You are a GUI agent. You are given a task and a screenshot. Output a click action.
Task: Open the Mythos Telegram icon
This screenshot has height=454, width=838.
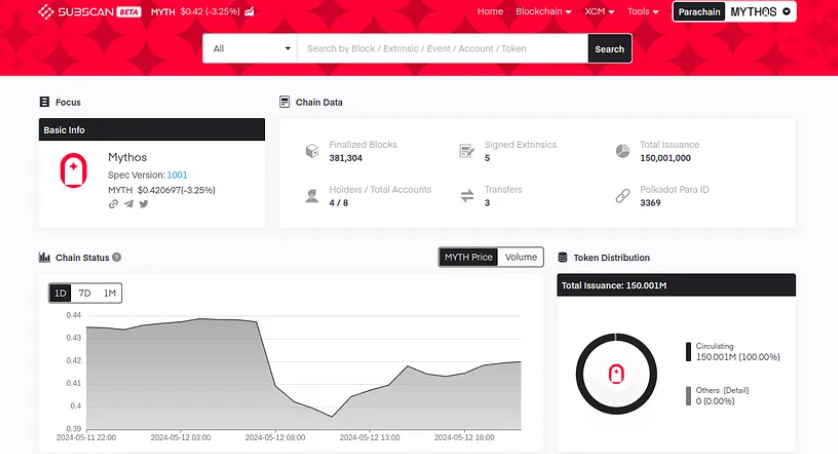point(129,204)
